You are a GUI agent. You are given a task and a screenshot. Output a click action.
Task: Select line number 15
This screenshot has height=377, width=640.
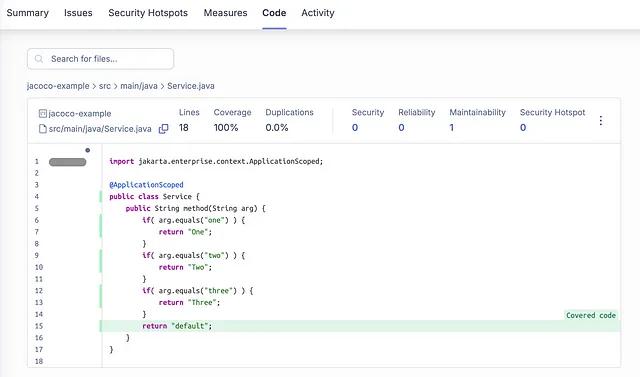[39, 326]
